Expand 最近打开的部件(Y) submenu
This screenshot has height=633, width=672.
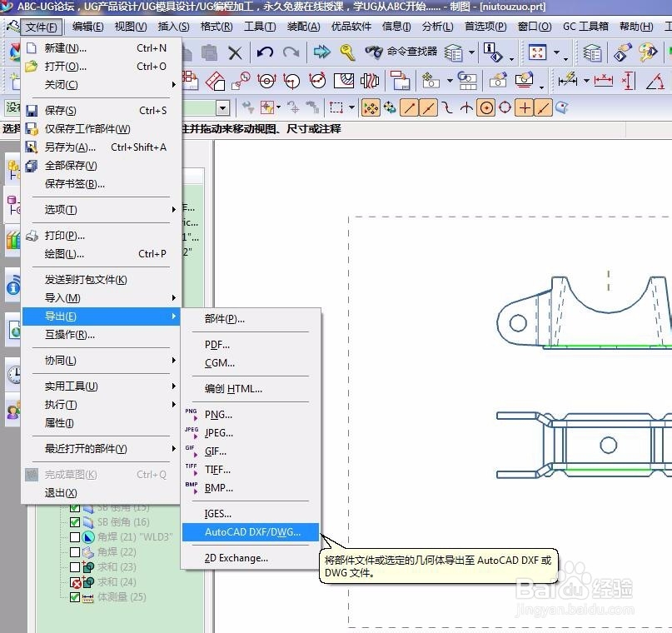click(101, 449)
